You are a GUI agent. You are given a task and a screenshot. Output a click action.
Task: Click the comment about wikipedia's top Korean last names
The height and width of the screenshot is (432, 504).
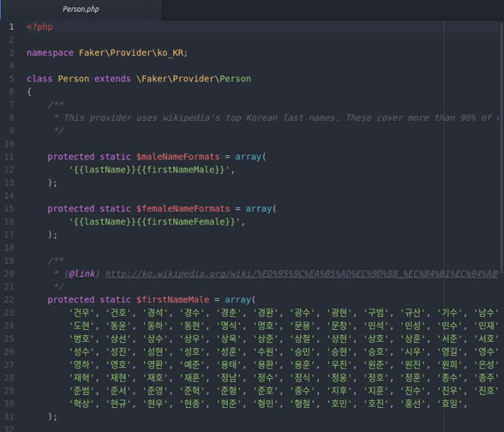276,118
